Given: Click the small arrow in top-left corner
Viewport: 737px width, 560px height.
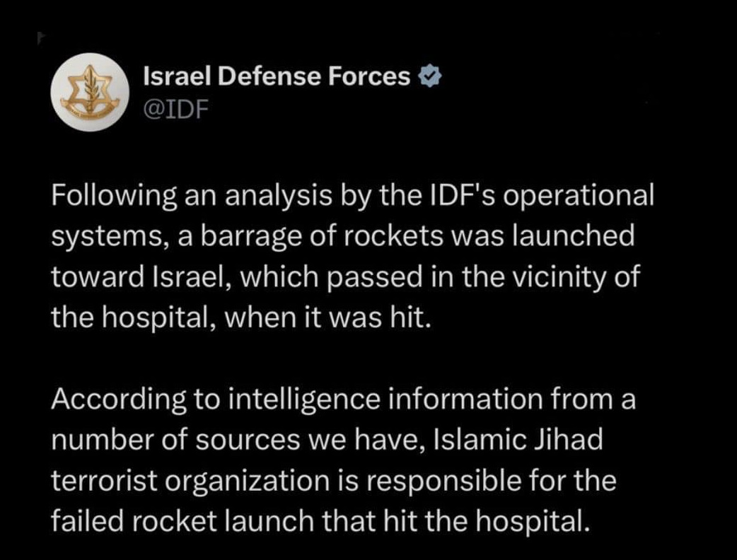Looking at the screenshot, I should click(x=41, y=38).
